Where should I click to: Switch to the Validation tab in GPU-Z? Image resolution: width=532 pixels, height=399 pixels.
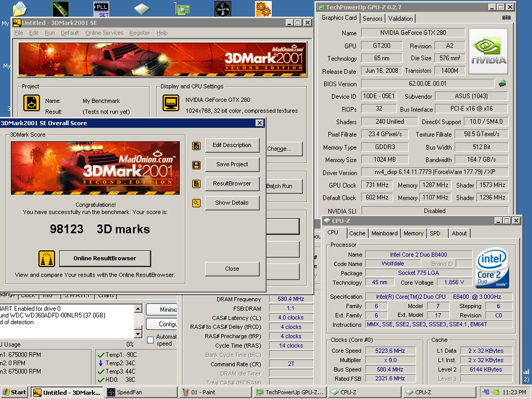pyautogui.click(x=401, y=19)
